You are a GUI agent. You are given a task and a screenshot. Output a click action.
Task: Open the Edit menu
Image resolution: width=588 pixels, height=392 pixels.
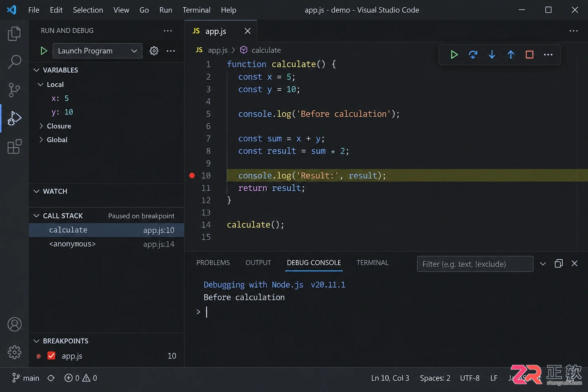pyautogui.click(x=56, y=10)
